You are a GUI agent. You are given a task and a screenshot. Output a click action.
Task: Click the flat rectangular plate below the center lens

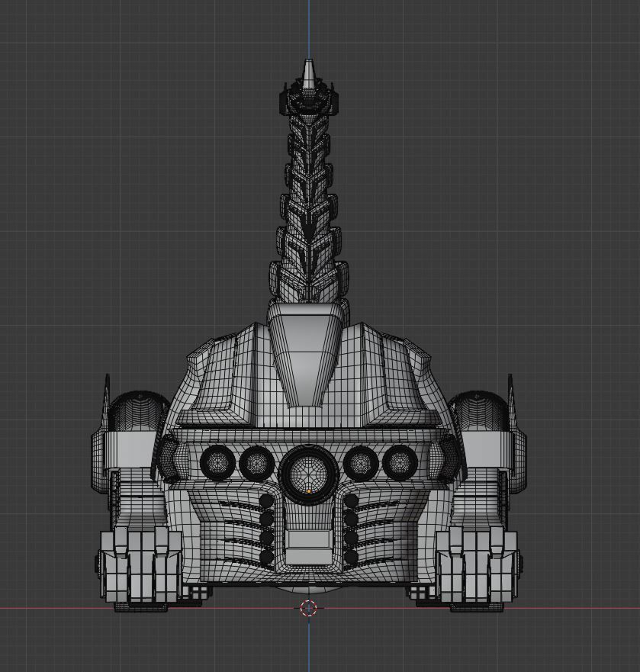pos(309,547)
